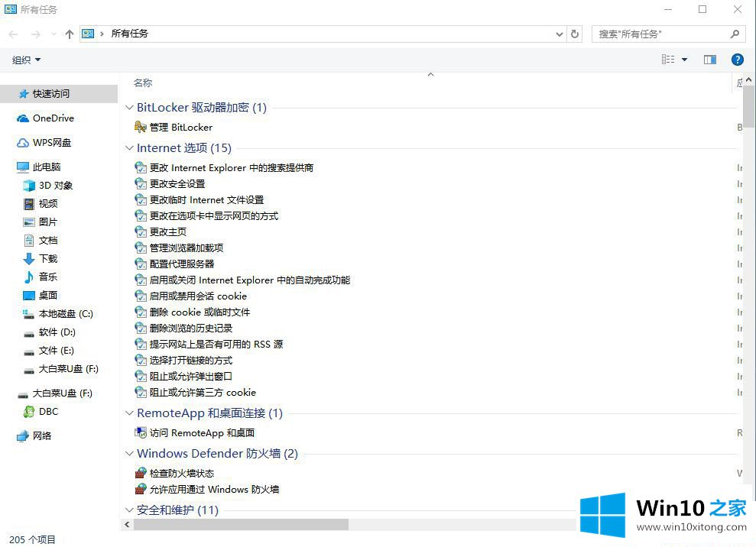Image resolution: width=756 pixels, height=547 pixels.
Task: Collapse the 安全和维护 group
Action: pyautogui.click(x=128, y=510)
